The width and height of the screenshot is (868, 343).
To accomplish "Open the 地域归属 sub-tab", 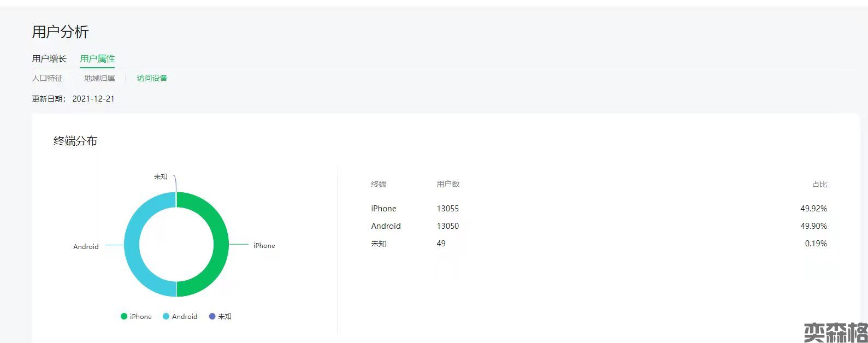I will [99, 78].
